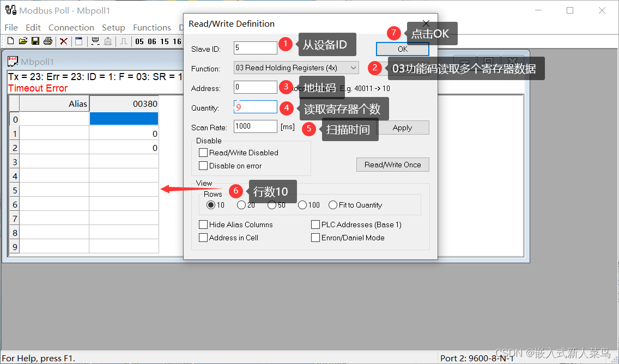Expand the Function dropdown list
The height and width of the screenshot is (364, 619).
pos(353,68)
